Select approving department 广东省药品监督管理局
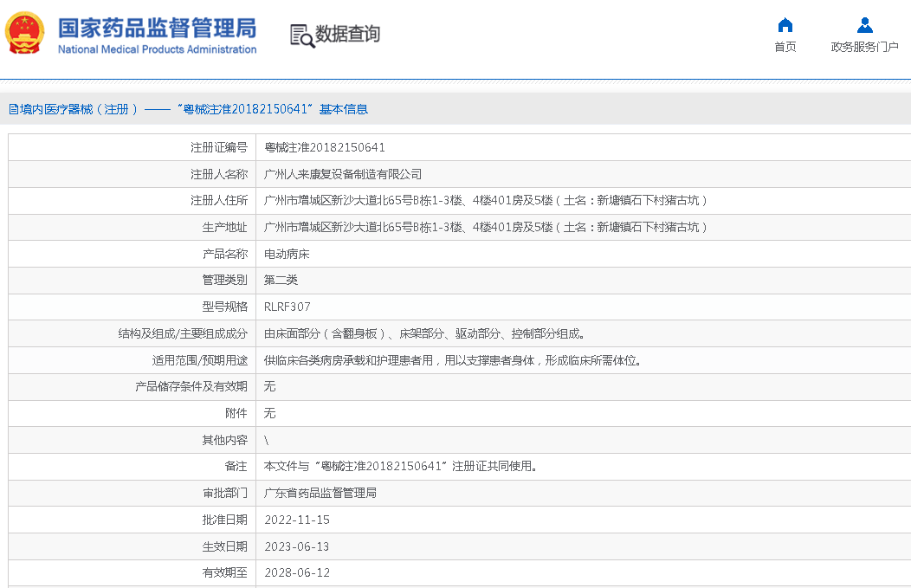Viewport: 911px width, 588px height. [x=320, y=493]
